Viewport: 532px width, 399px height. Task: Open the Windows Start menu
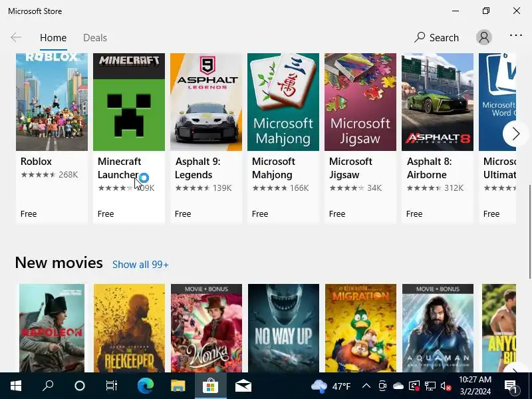[16, 386]
